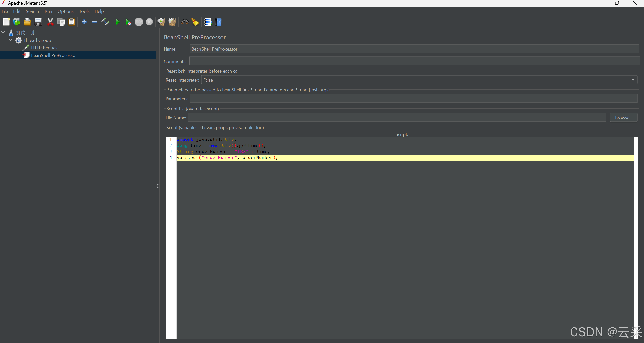Click the Parameters input field
This screenshot has width=644, height=343.
point(414,99)
